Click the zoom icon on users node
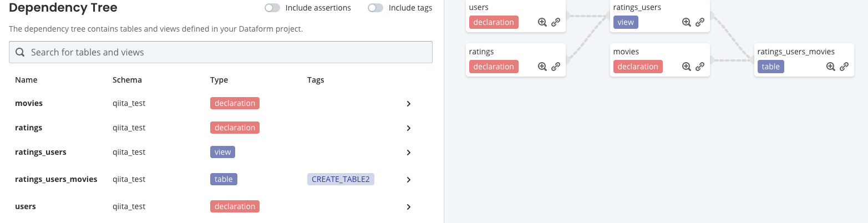This screenshot has height=223, width=868. point(542,22)
